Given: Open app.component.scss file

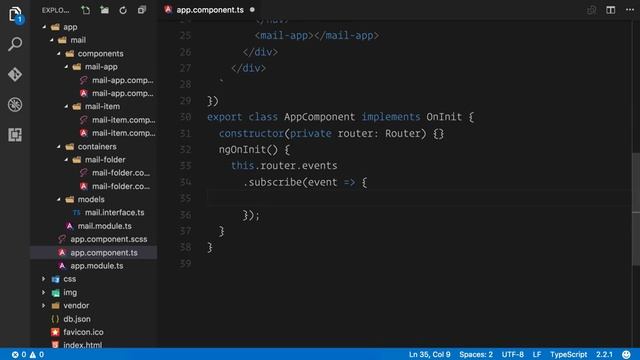Looking at the screenshot, I should click(x=109, y=239).
